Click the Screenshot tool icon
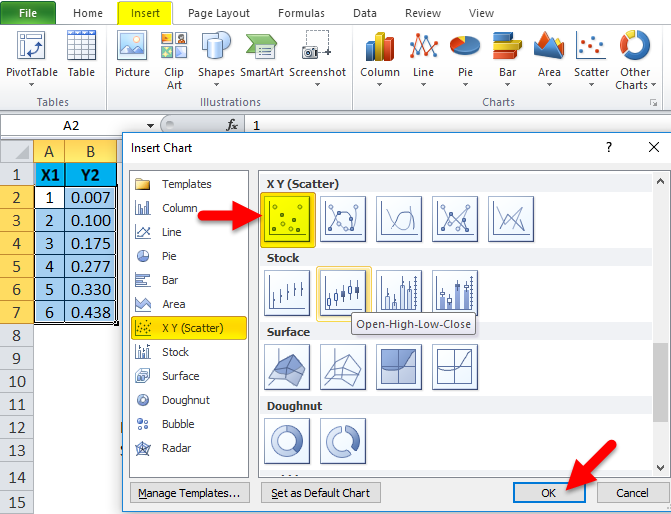The image size is (671, 514). click(317, 45)
